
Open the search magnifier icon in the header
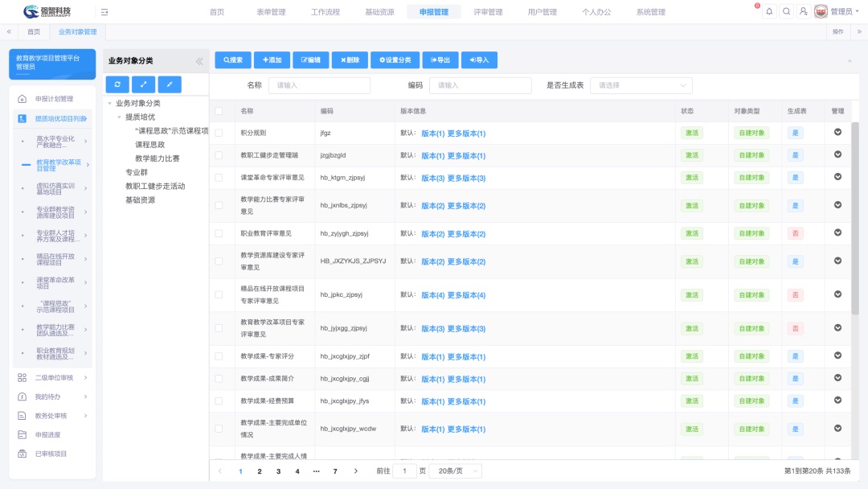pyautogui.click(x=786, y=12)
